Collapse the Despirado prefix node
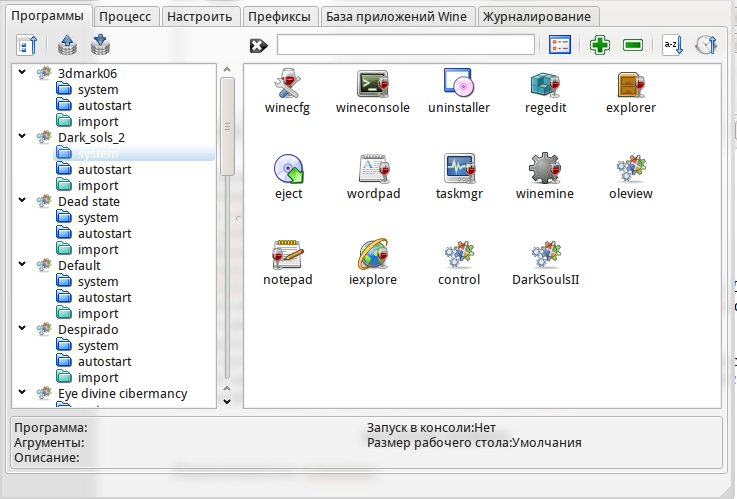 [x=22, y=328]
